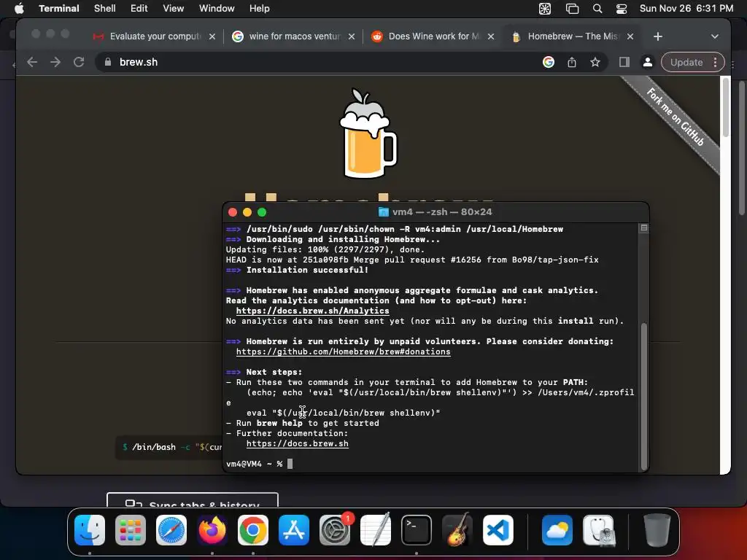Toggle the Chrome side panel
Image resolution: width=747 pixels, height=560 pixels.
[624, 62]
